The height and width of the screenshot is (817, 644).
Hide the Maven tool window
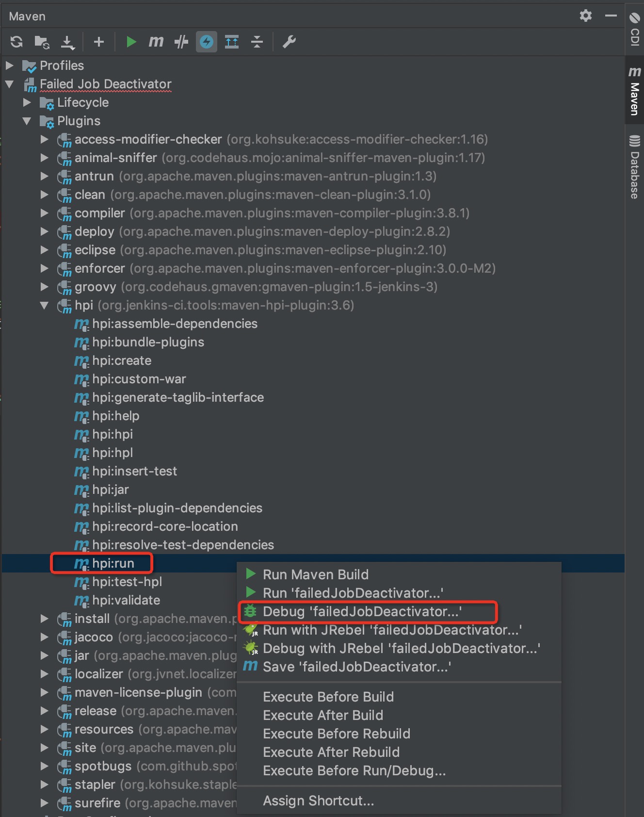point(611,16)
